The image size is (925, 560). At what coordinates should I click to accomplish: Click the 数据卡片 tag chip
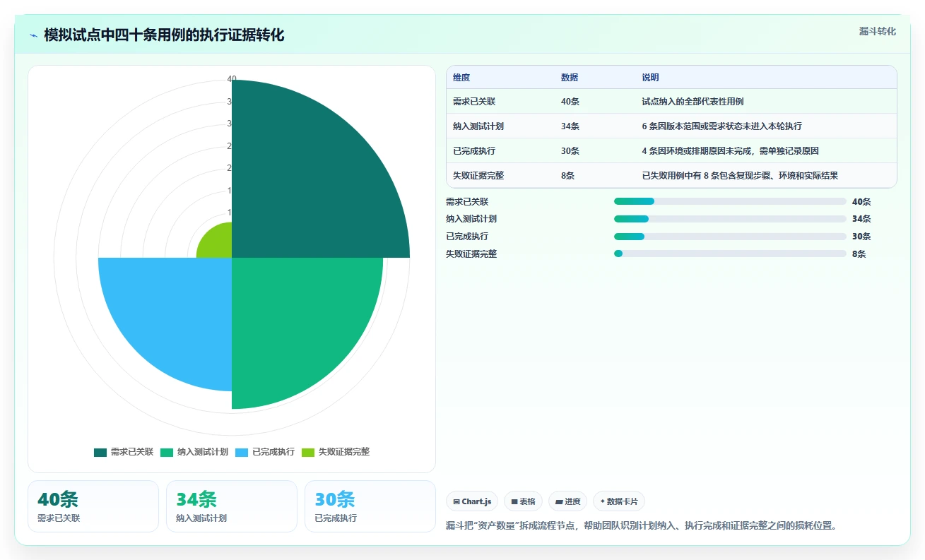pos(619,501)
